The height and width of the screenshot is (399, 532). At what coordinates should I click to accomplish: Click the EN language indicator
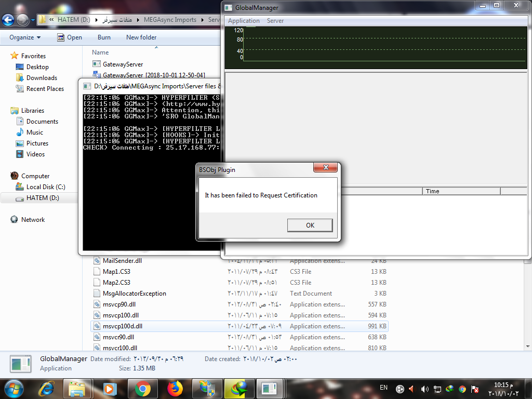click(383, 388)
